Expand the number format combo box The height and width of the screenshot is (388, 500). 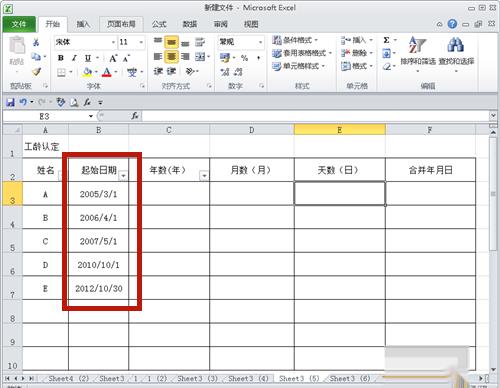click(x=260, y=42)
